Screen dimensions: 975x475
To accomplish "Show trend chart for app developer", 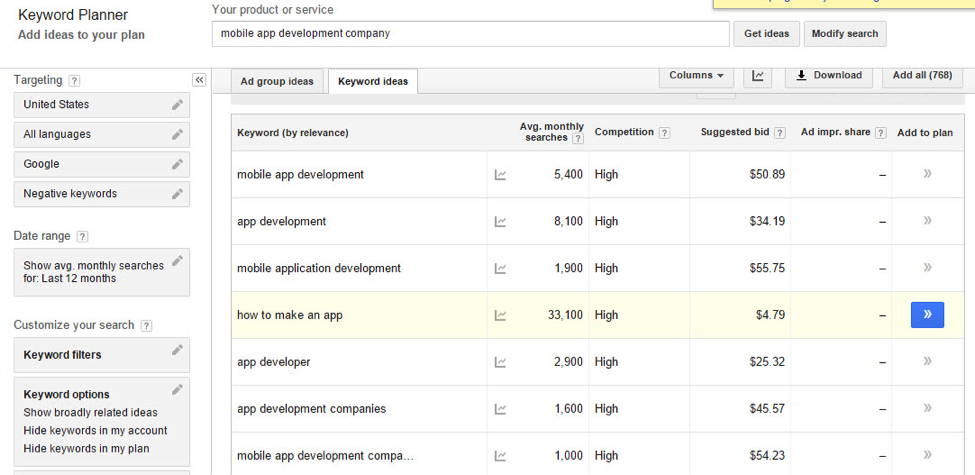I will [x=500, y=362].
